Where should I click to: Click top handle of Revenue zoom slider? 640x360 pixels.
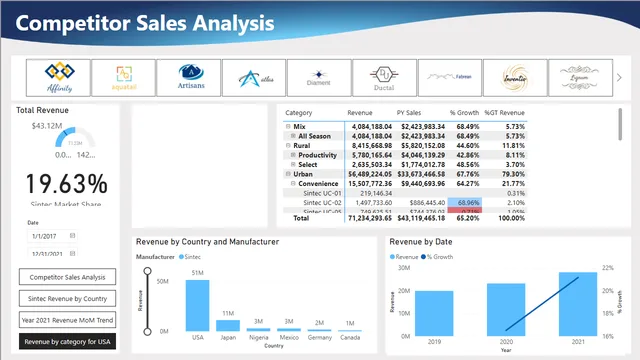147,271
